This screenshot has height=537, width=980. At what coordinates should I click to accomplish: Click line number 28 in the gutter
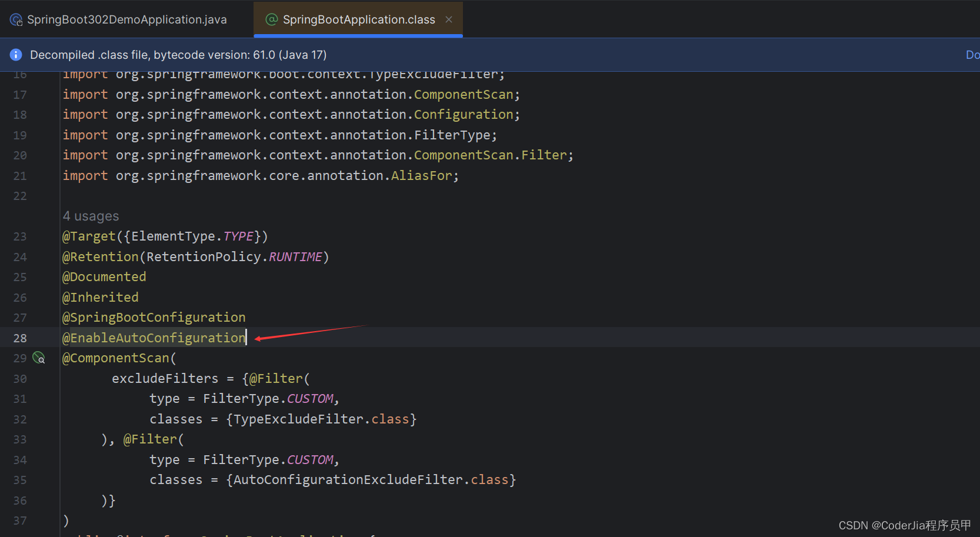pos(20,338)
